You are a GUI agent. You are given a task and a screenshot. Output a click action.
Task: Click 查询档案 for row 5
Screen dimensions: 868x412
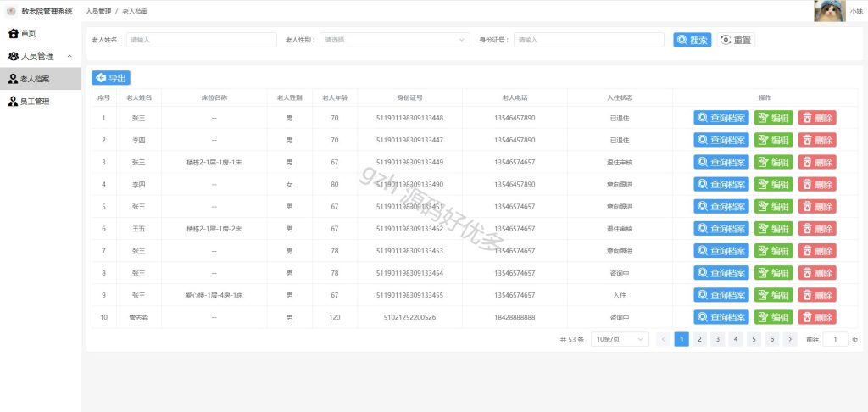[x=721, y=207]
